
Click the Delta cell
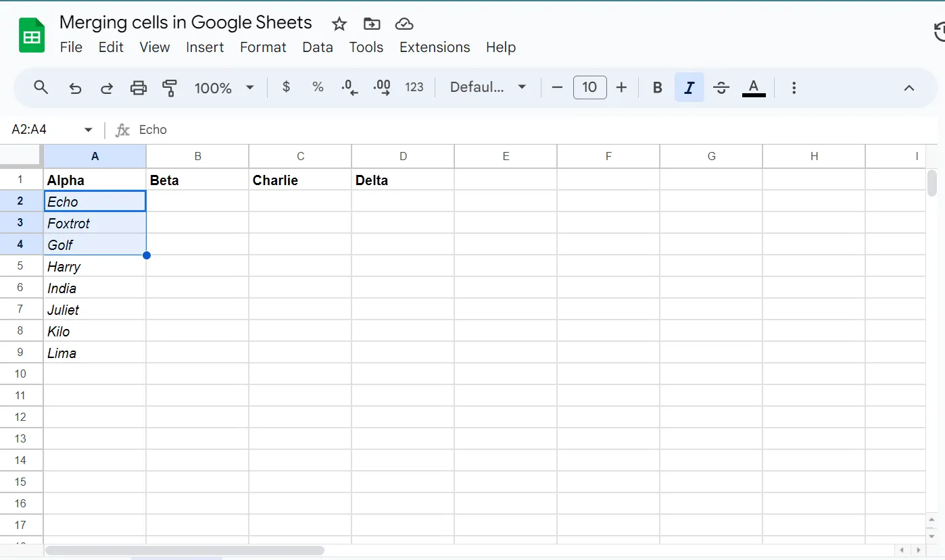tap(403, 180)
